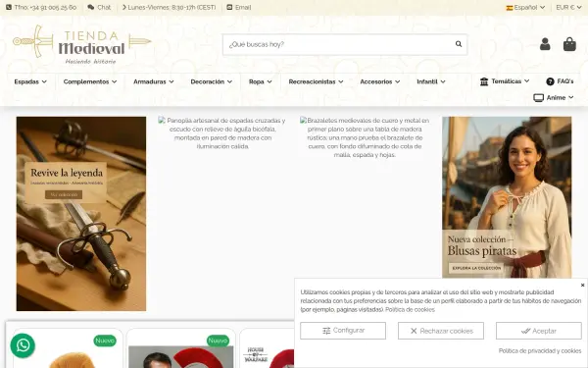Click the Temáticas museum building icon
The image size is (588, 368).
click(x=484, y=81)
